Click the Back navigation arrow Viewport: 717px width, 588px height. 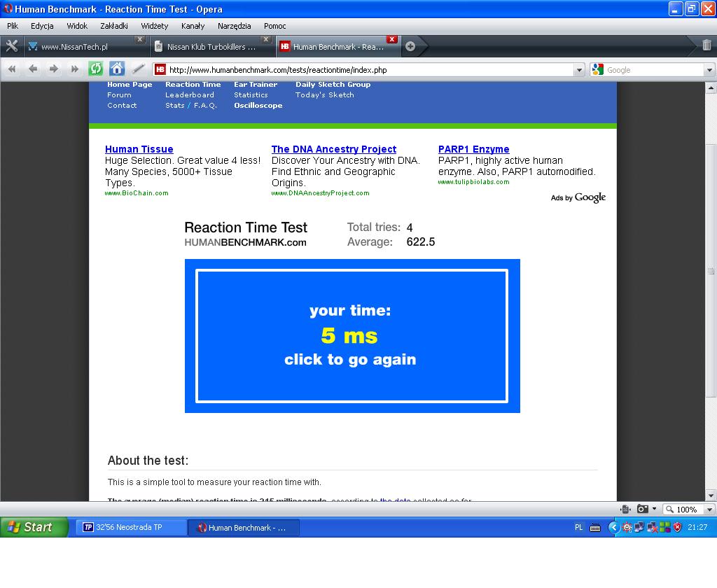[32, 69]
